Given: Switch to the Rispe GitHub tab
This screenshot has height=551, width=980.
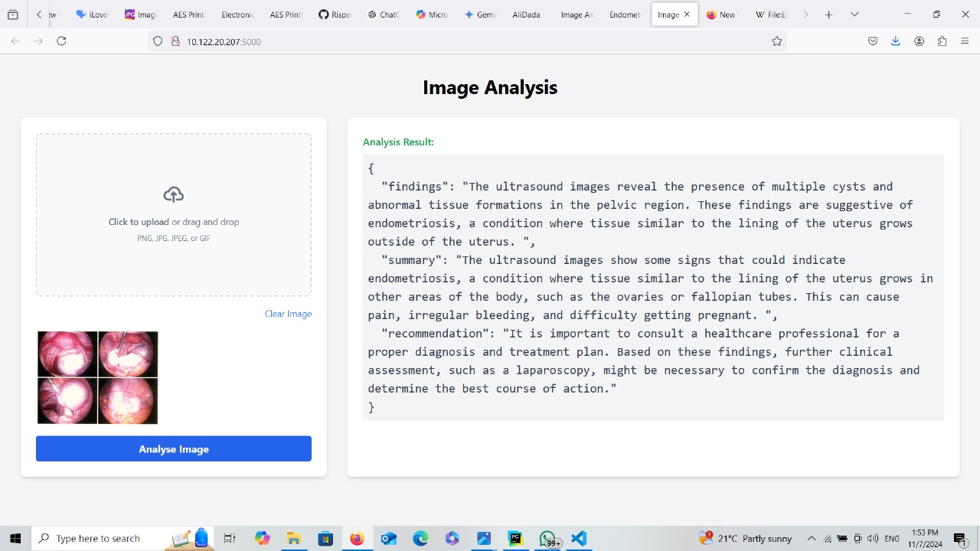Looking at the screenshot, I should click(x=335, y=15).
